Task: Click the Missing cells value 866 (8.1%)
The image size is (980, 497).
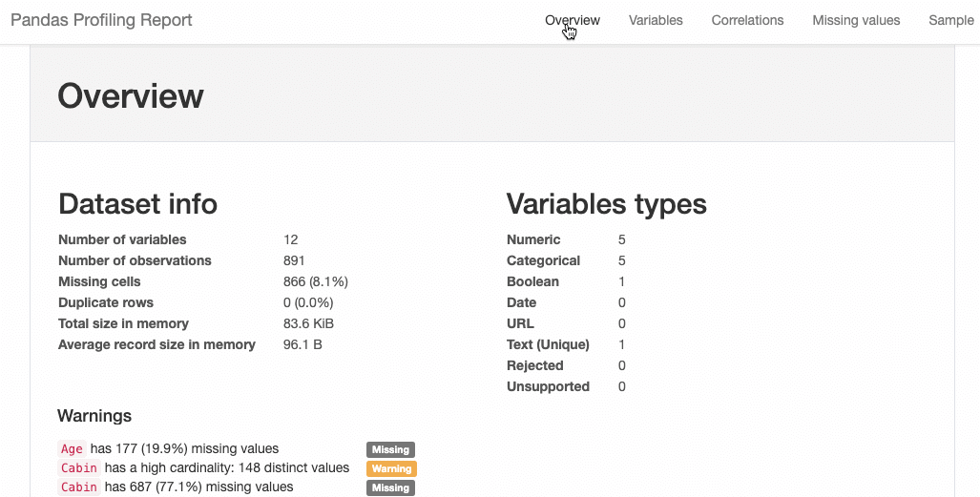Action: (x=316, y=282)
